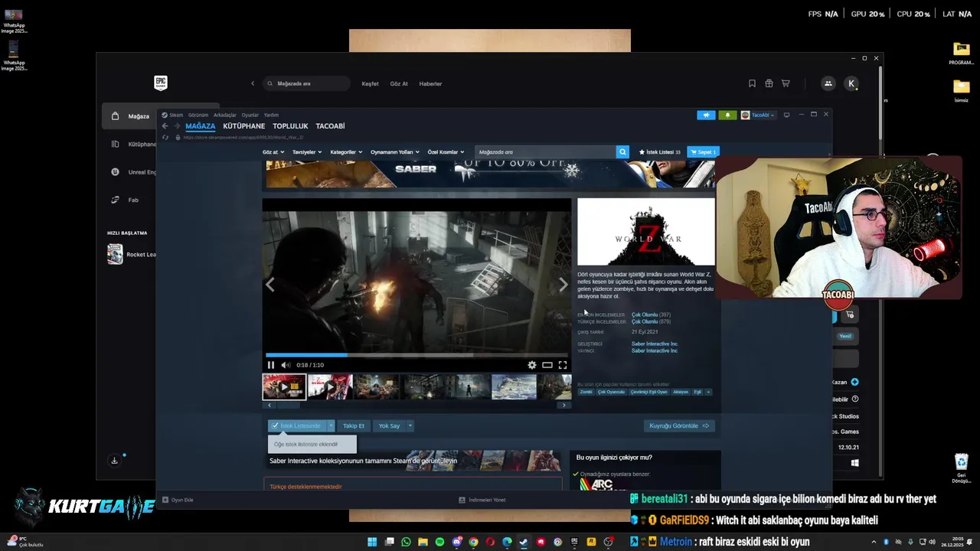Screen dimensions: 980x551
Task: Click the Çok Oyunculu tag
Action: (x=611, y=392)
